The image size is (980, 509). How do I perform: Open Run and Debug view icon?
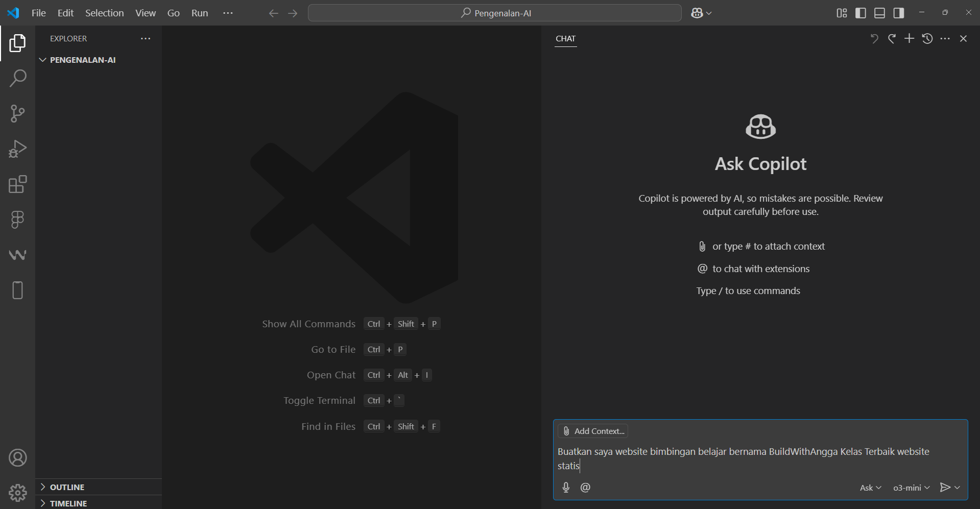[x=17, y=149]
